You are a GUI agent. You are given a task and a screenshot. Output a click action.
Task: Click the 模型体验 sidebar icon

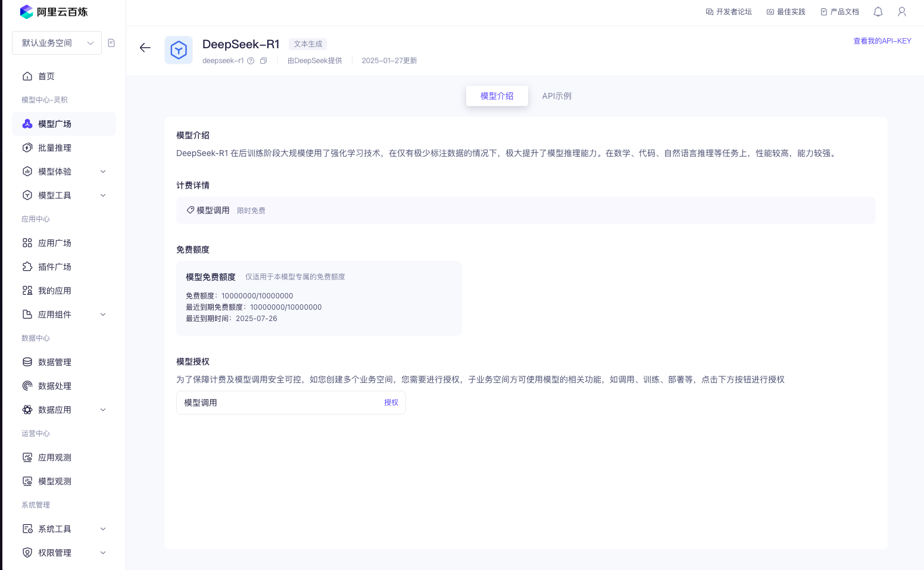click(27, 172)
